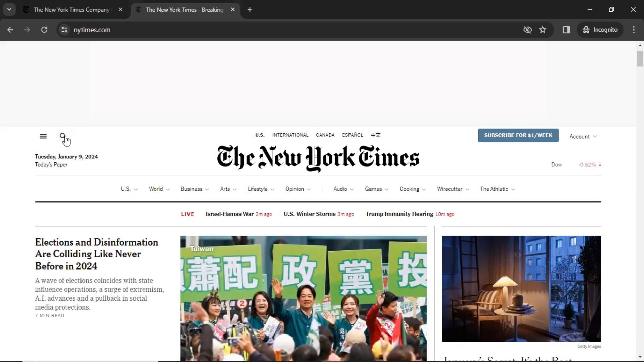Open Chrome three-dot menu

click(x=634, y=30)
